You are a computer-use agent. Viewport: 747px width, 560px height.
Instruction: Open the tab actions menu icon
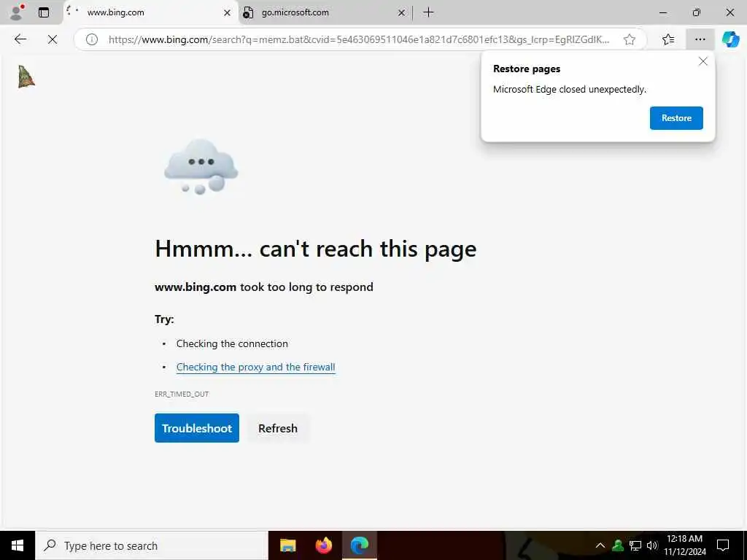coord(44,12)
